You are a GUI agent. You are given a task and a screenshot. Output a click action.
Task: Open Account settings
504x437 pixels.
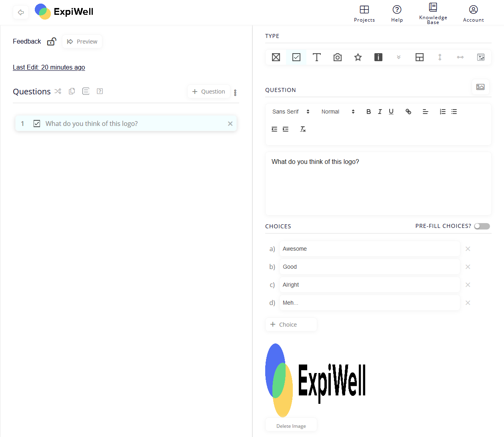[x=473, y=14]
